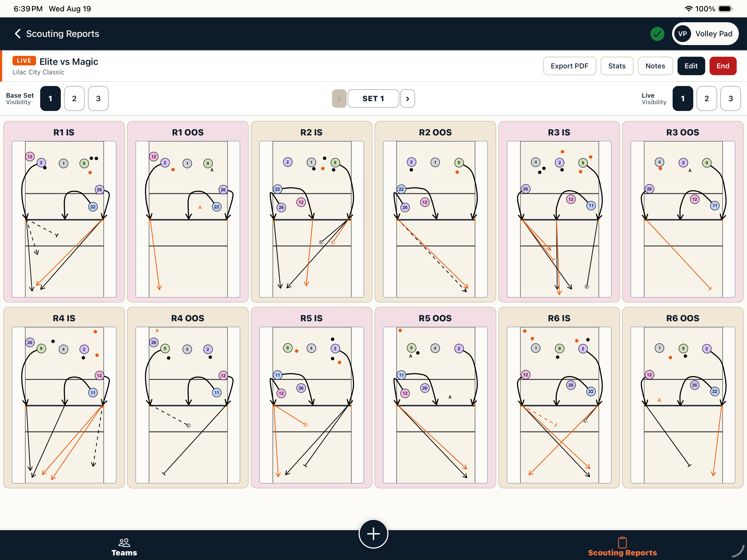Go back using the Scouting Reports chevron

pyautogui.click(x=18, y=33)
